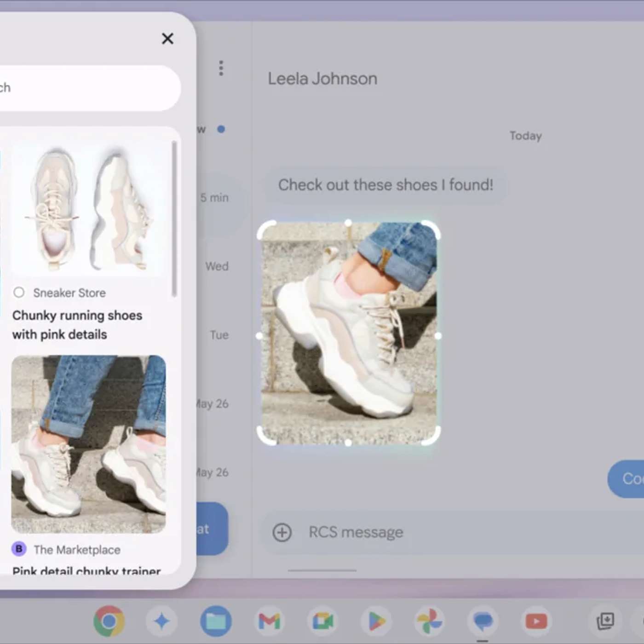
Task: Open the Messages app in shelf
Action: (x=483, y=621)
